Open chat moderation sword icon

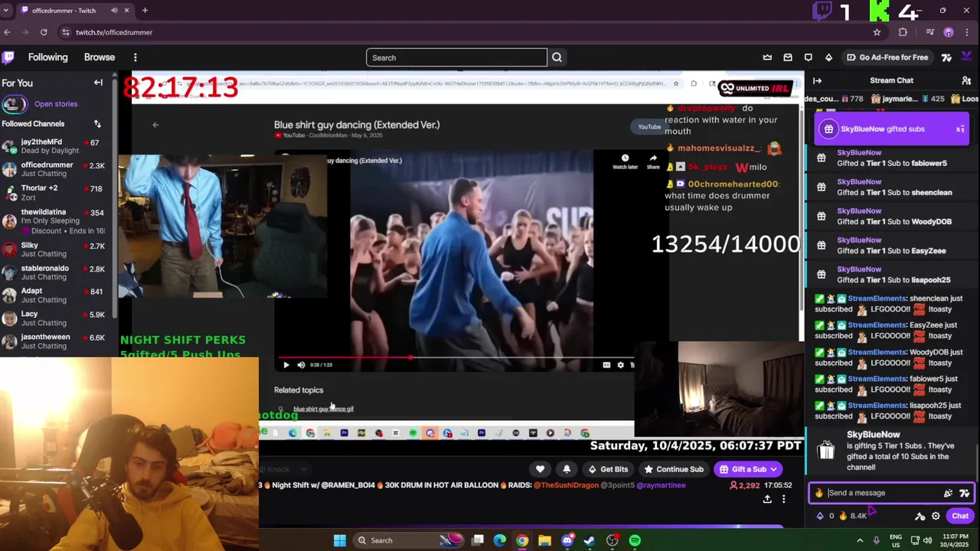(x=920, y=517)
